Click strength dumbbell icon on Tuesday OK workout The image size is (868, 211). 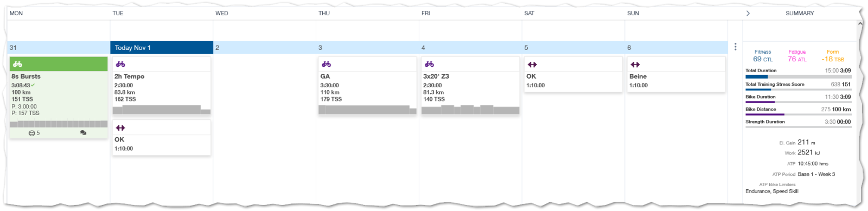(x=120, y=128)
